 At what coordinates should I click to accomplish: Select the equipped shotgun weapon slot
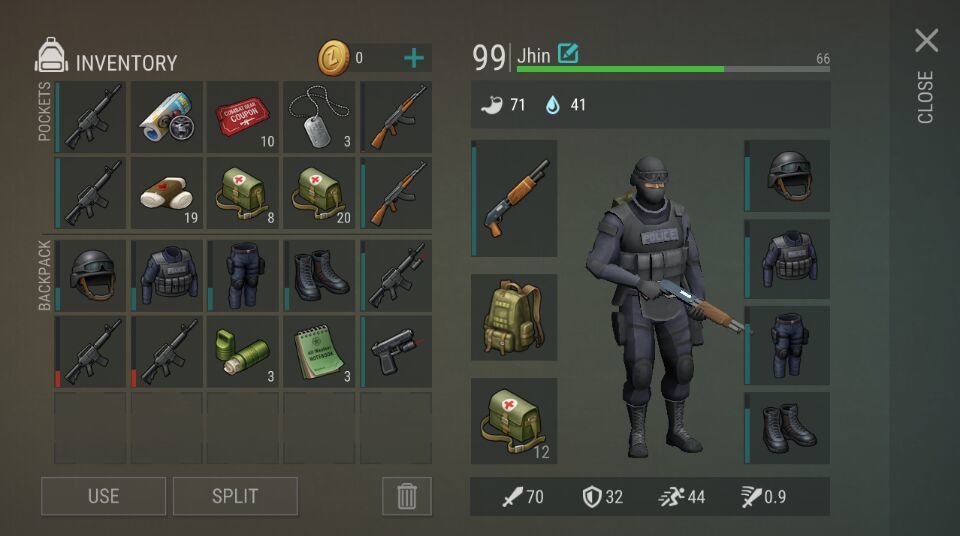[x=514, y=198]
